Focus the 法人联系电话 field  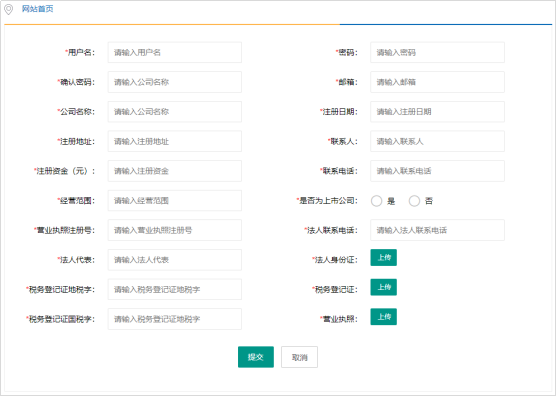[x=437, y=230]
